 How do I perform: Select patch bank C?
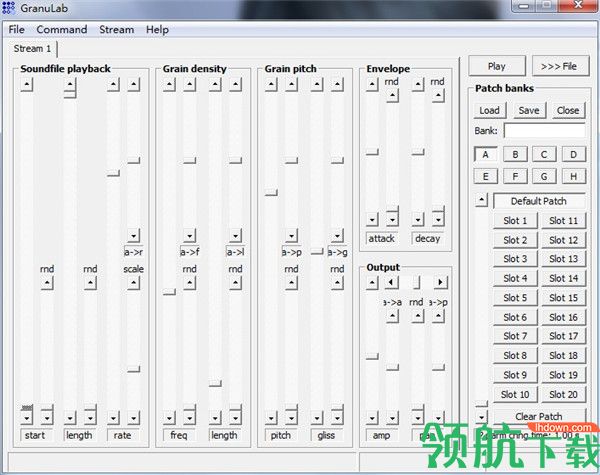[x=544, y=155]
